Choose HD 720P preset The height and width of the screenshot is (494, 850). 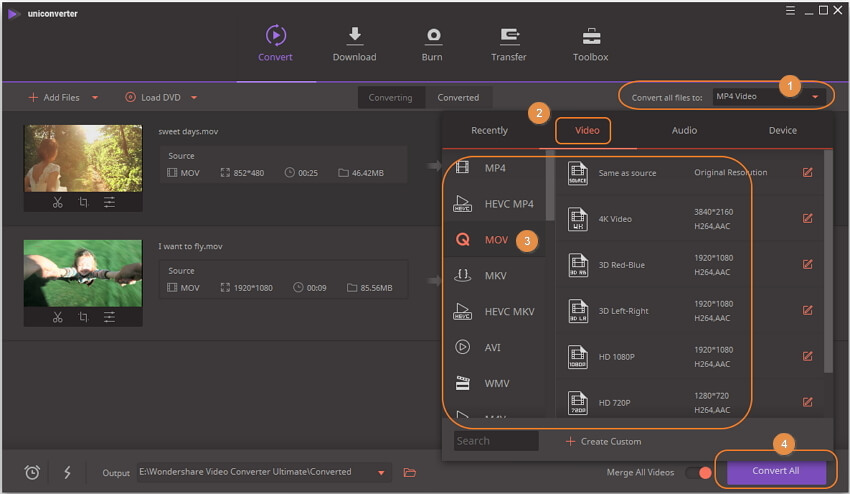point(688,402)
